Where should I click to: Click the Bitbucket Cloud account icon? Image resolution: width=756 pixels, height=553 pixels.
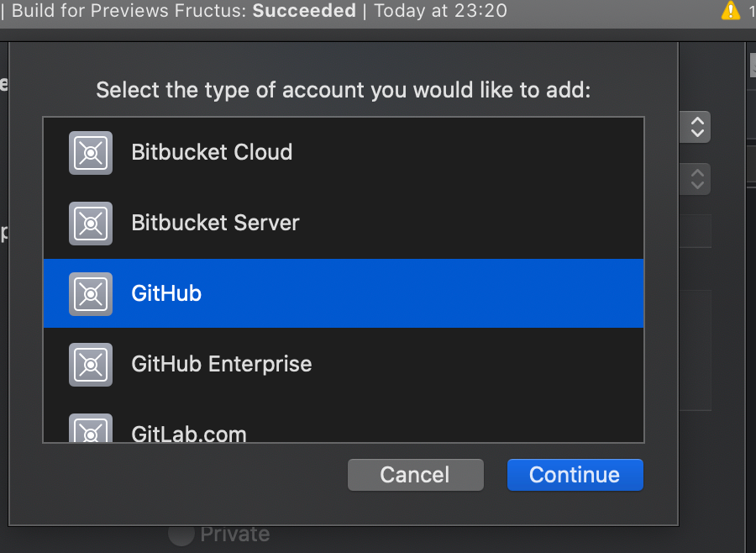[91, 153]
